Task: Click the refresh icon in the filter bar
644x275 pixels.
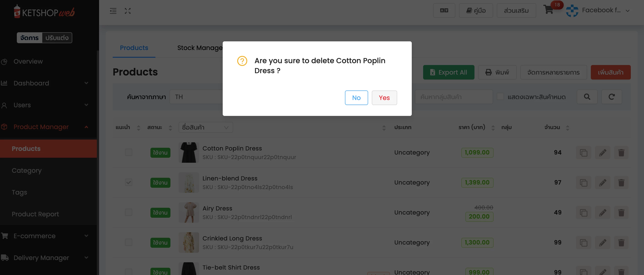Action: [612, 97]
